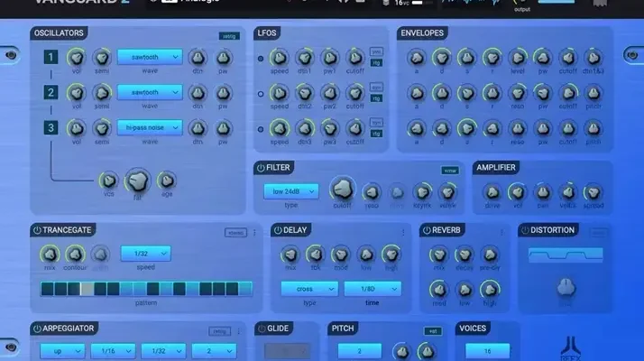Click the voices count field

(487, 350)
